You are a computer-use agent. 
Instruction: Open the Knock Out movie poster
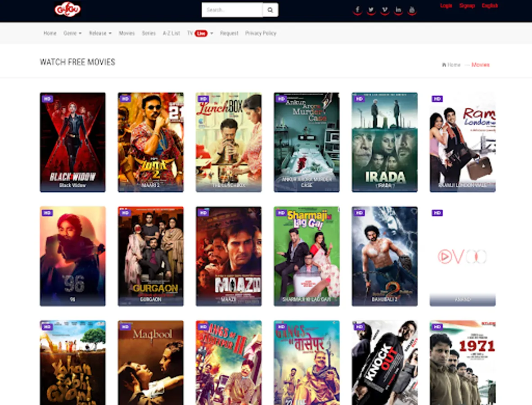[x=385, y=363]
